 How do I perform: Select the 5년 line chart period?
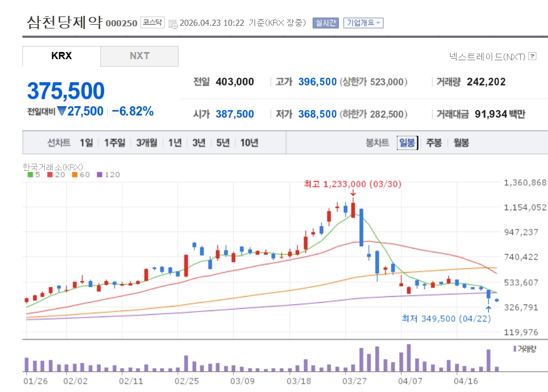223,142
